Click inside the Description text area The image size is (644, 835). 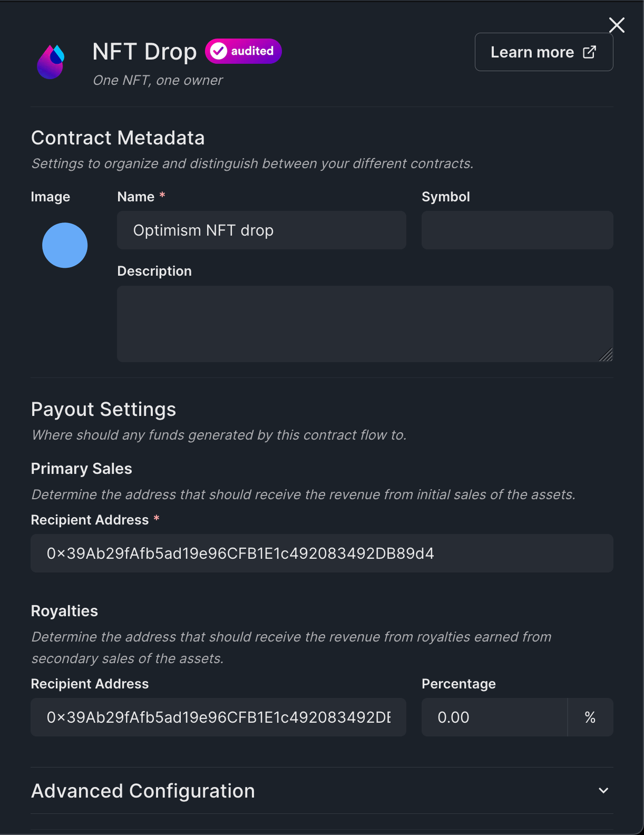(x=365, y=324)
